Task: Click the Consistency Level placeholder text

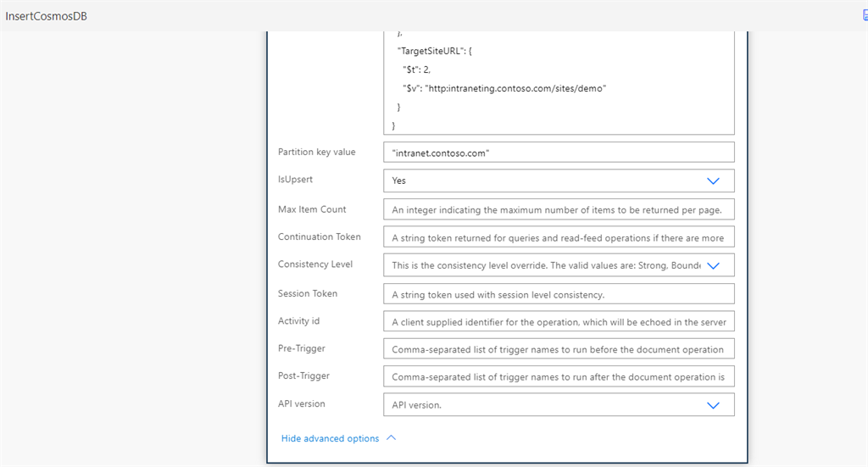Action: click(x=546, y=265)
